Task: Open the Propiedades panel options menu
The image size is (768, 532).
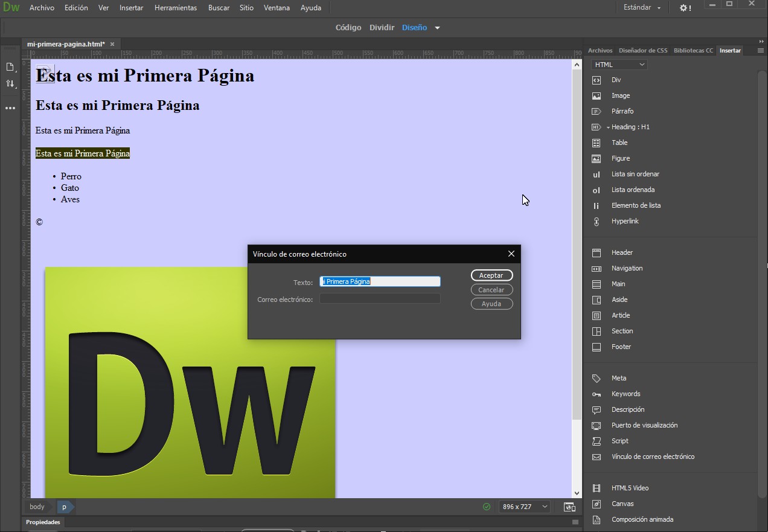Action: [575, 522]
